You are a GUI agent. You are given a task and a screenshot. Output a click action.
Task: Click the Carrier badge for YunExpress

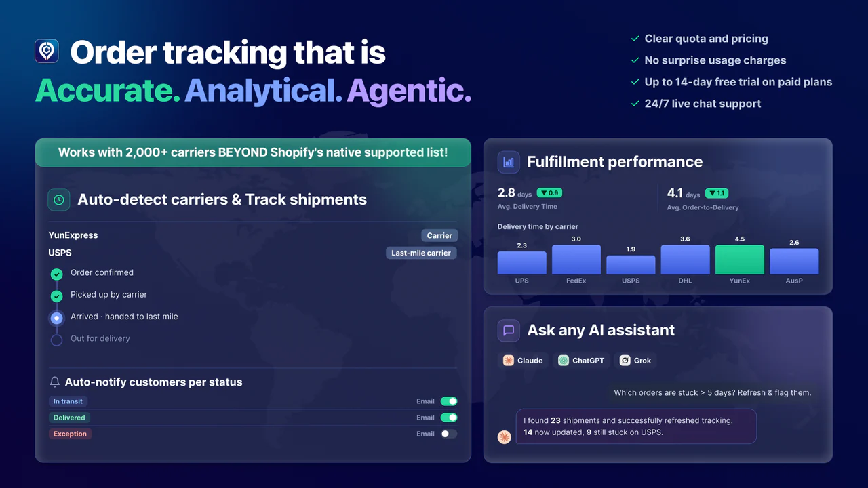tap(439, 236)
